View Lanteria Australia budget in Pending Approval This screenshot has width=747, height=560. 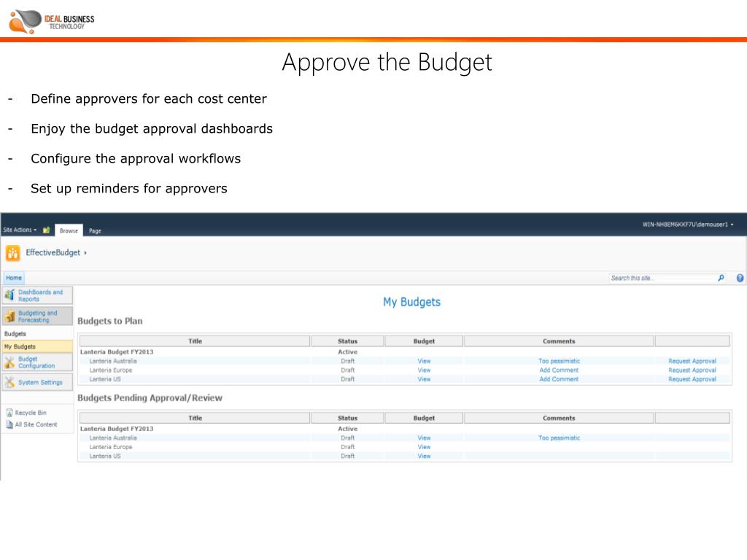click(424, 438)
